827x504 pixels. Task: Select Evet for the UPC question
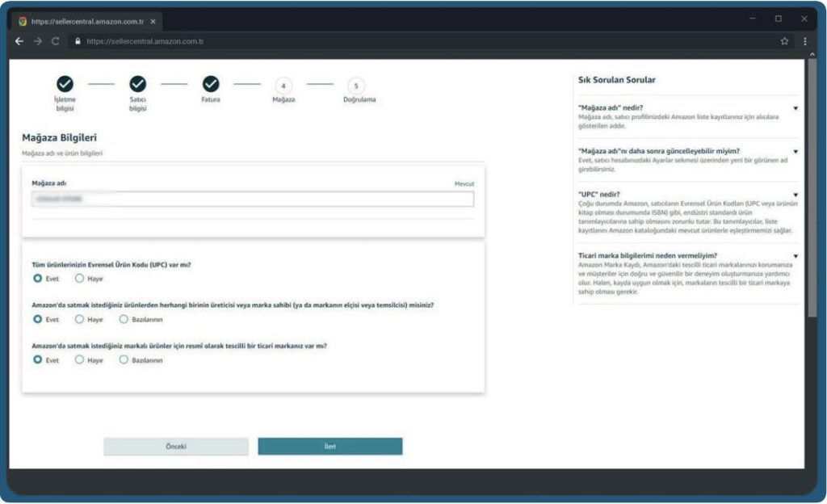(37, 279)
